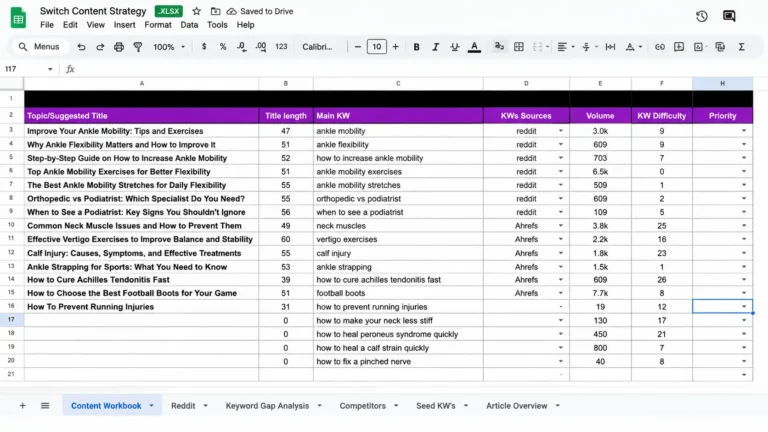The image size is (768, 432).
Task: Switch to the Reddit sheet tab
Action: click(x=183, y=406)
